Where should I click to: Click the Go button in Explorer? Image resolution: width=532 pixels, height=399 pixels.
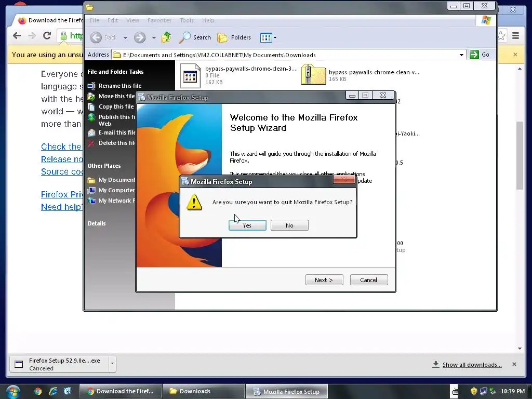tap(480, 55)
